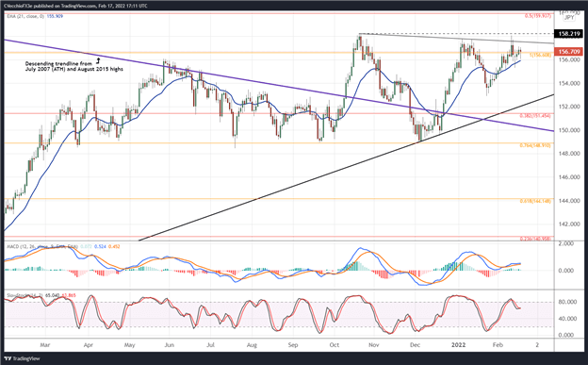Click the 158.219 black price label
The width and height of the screenshot is (588, 365).
point(569,34)
